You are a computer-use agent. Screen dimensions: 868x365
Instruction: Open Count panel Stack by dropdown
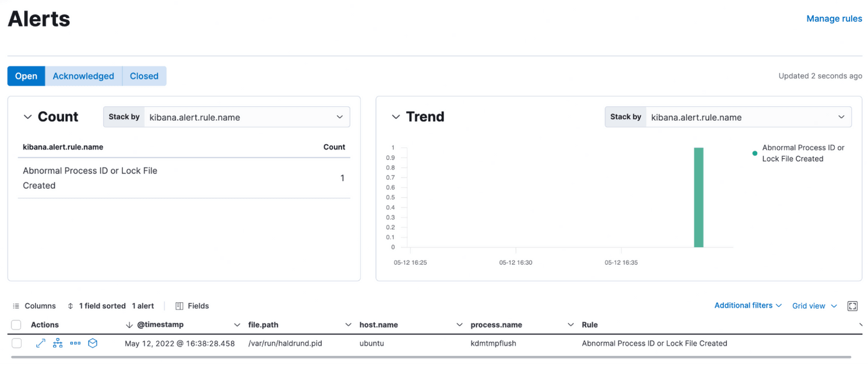(247, 117)
